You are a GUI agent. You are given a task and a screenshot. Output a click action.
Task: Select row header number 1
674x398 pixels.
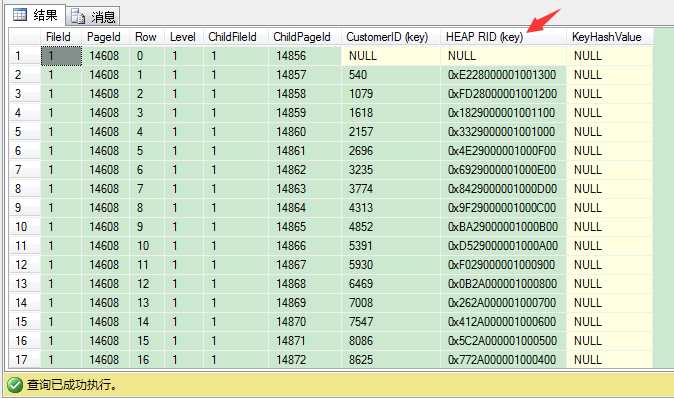click(x=25, y=56)
